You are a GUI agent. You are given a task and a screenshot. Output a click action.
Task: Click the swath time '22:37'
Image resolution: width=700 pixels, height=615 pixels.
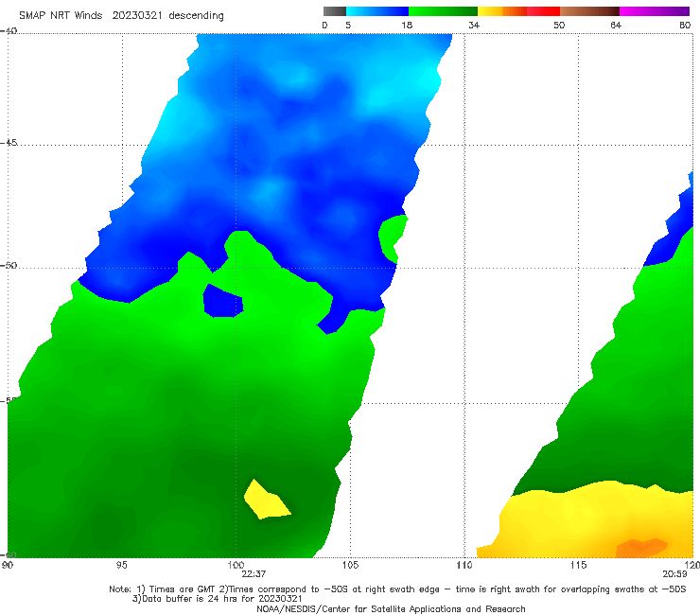click(x=254, y=574)
